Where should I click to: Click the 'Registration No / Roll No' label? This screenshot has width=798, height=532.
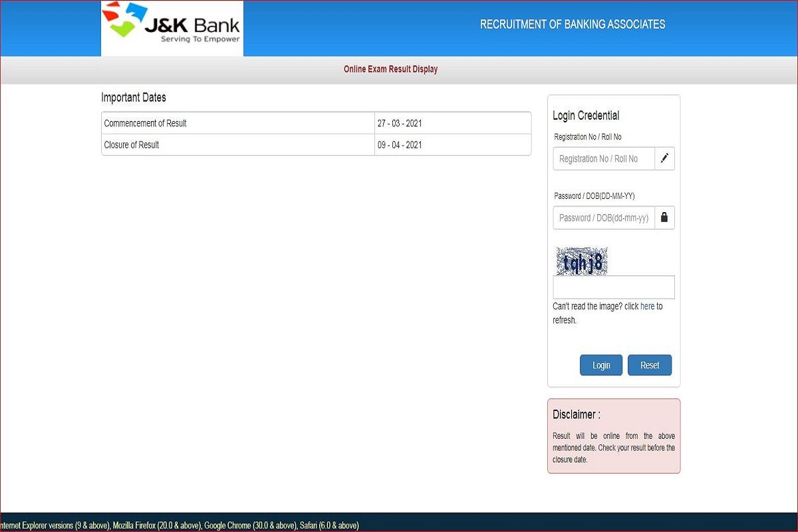[588, 137]
